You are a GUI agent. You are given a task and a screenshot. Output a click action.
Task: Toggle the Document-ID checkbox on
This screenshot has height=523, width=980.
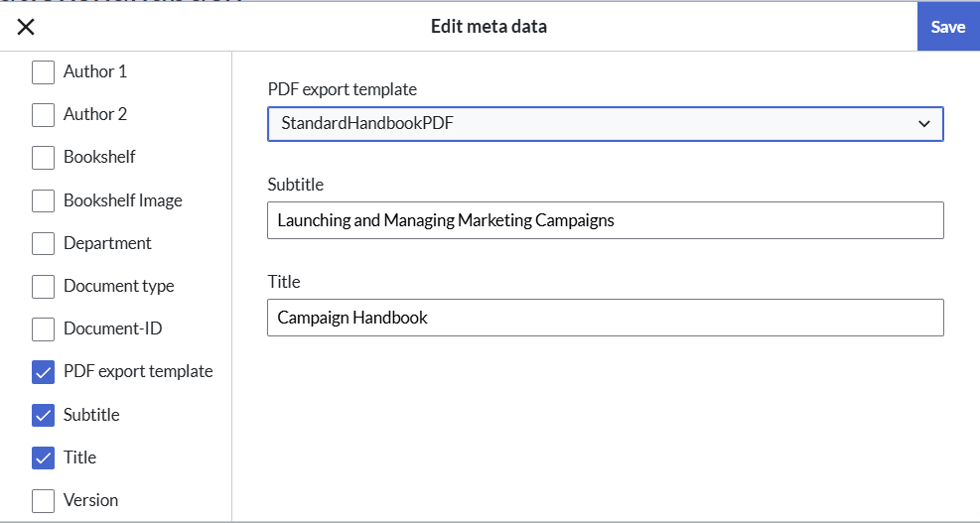tap(44, 329)
